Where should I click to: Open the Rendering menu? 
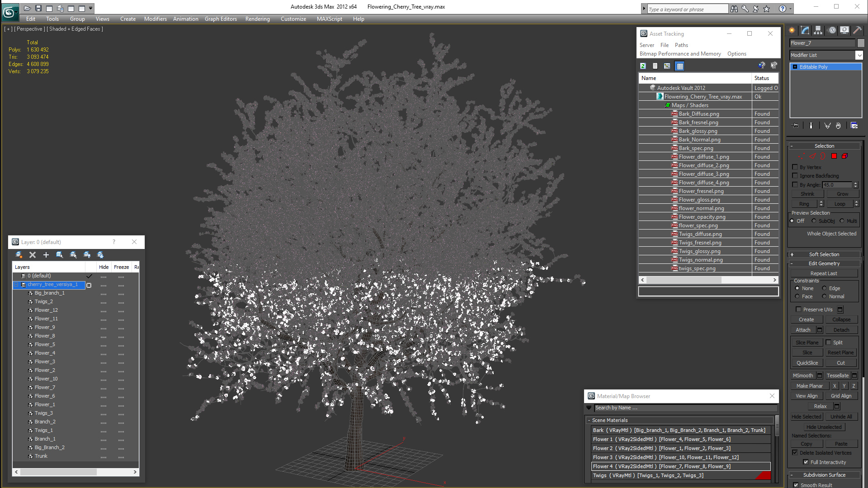click(x=257, y=19)
